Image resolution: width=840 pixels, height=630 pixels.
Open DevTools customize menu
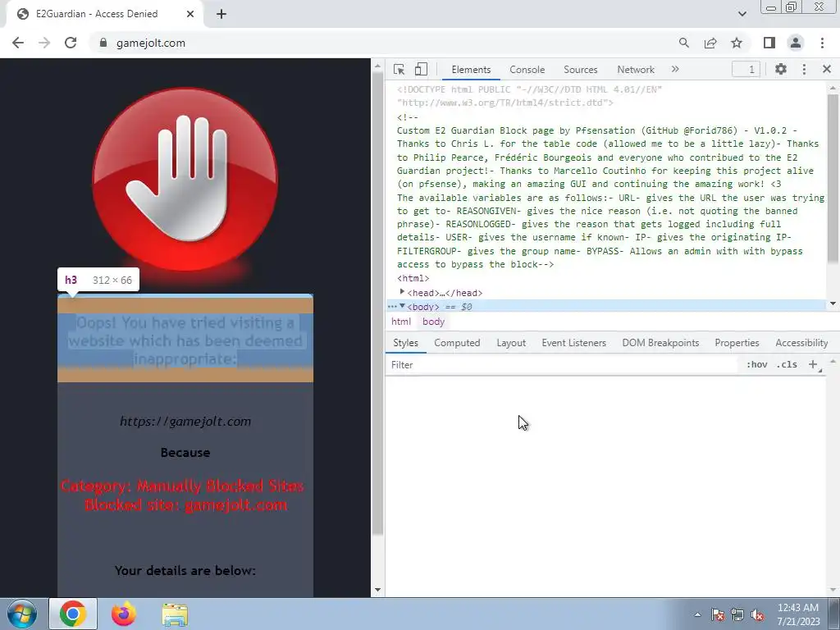pyautogui.click(x=804, y=69)
